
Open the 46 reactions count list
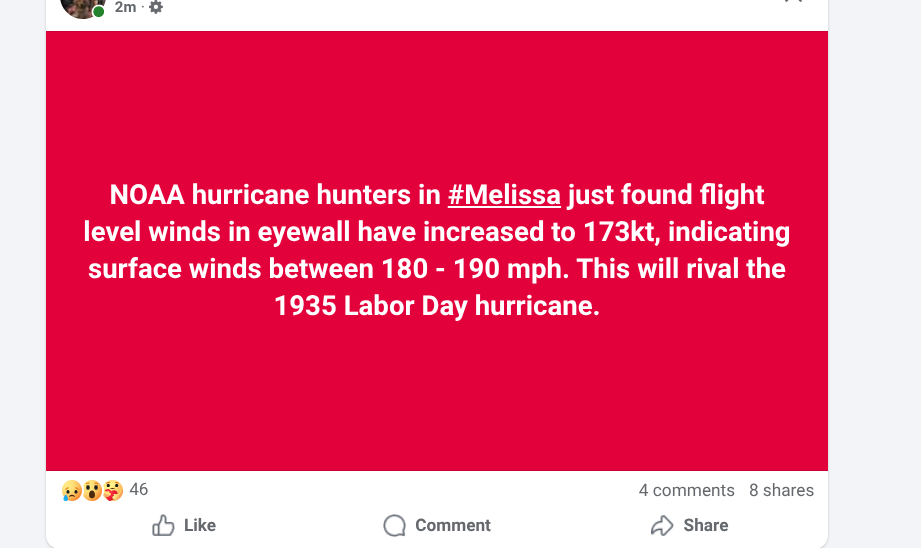coord(139,489)
